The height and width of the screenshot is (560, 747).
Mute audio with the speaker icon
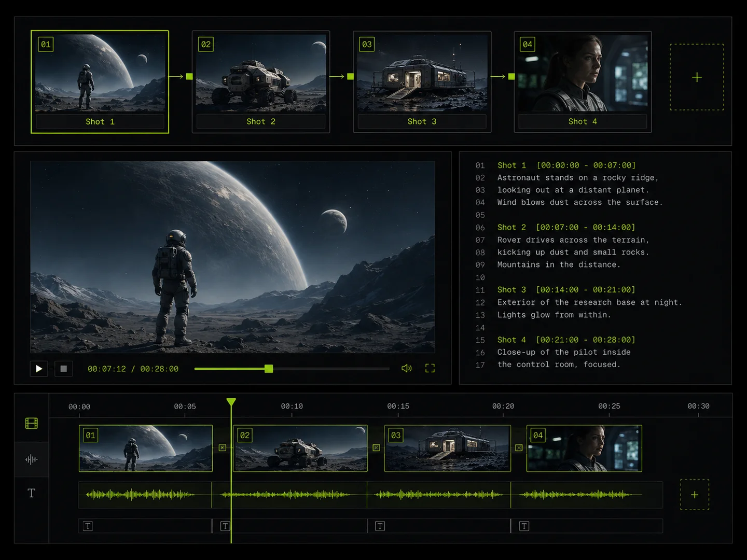[x=407, y=368]
